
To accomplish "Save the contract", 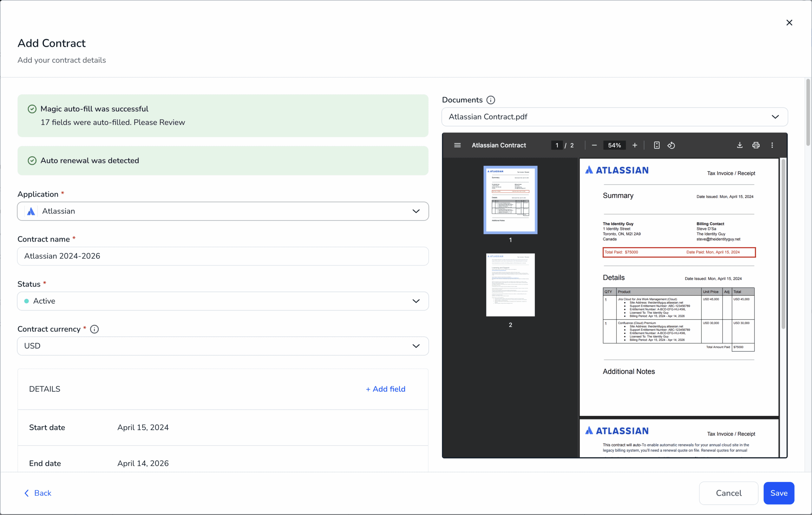I will [x=779, y=493].
